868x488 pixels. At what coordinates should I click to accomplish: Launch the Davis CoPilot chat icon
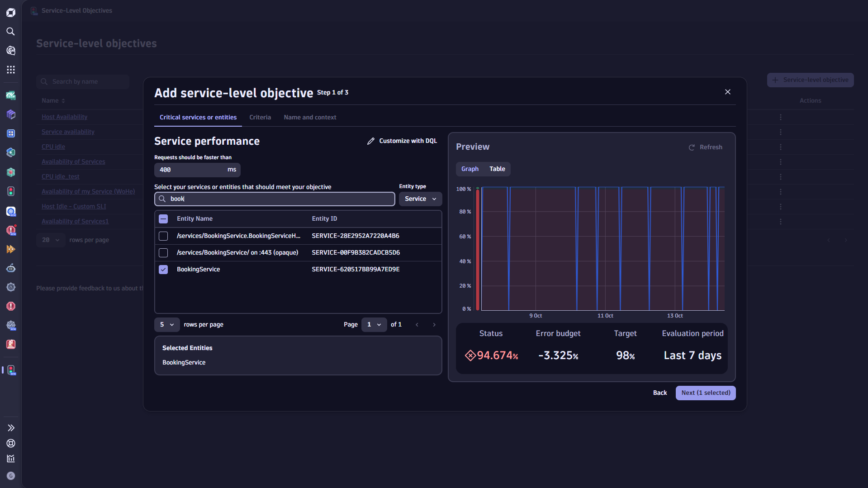[11, 51]
